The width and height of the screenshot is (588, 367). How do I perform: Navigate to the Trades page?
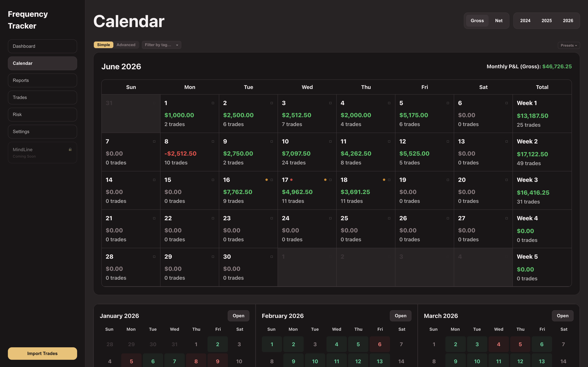click(x=42, y=97)
